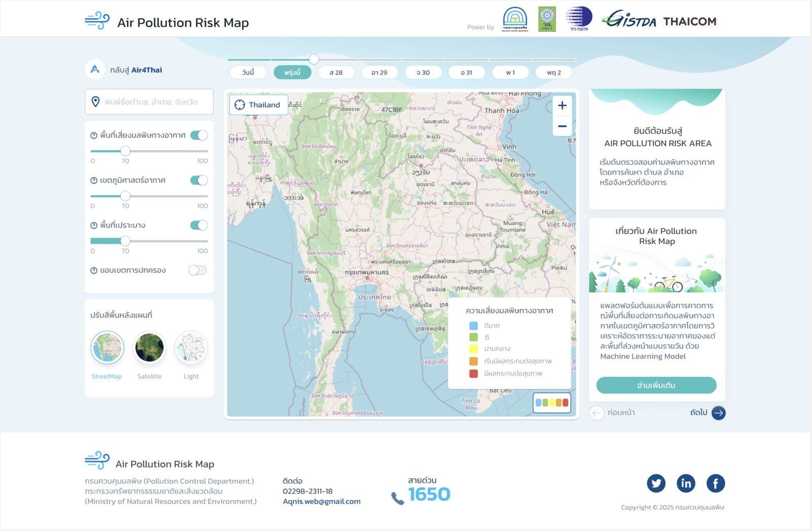Click the previous arrow icon beside ก่อนหน้า

click(597, 413)
